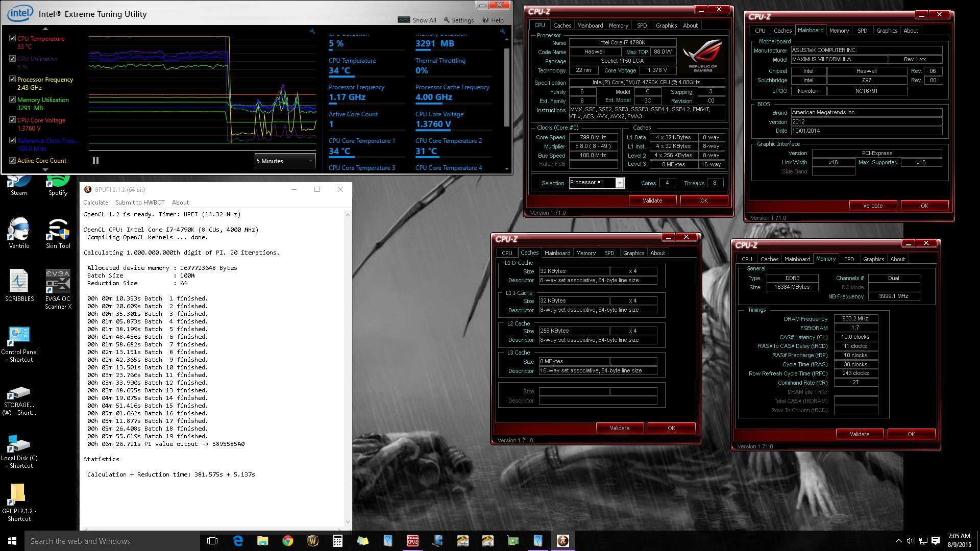Launch the Ventrilo desktop icon
The image size is (980, 551).
tap(19, 233)
